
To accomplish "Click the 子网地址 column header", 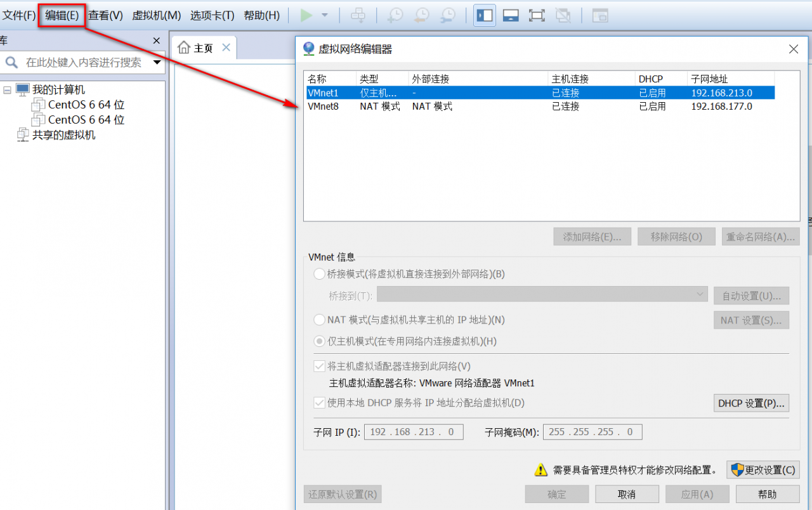I will point(731,79).
